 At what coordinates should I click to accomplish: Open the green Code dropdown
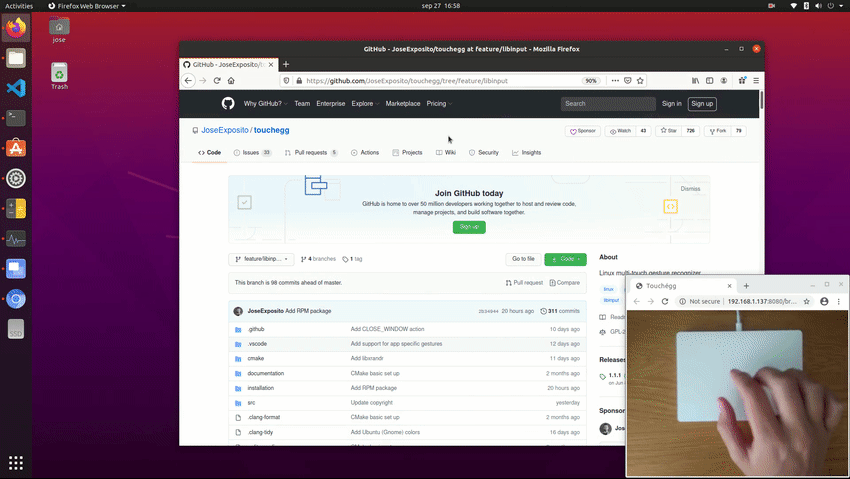click(565, 259)
